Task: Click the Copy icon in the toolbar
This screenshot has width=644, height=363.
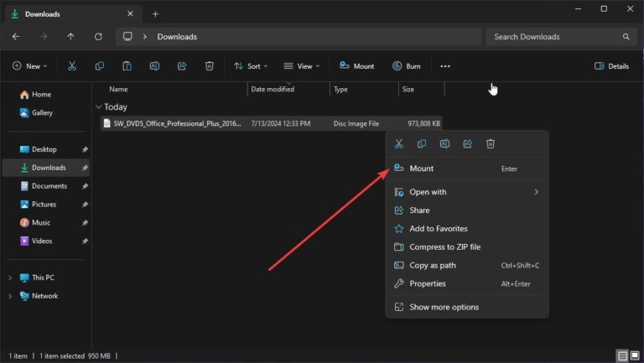Action: [x=100, y=66]
